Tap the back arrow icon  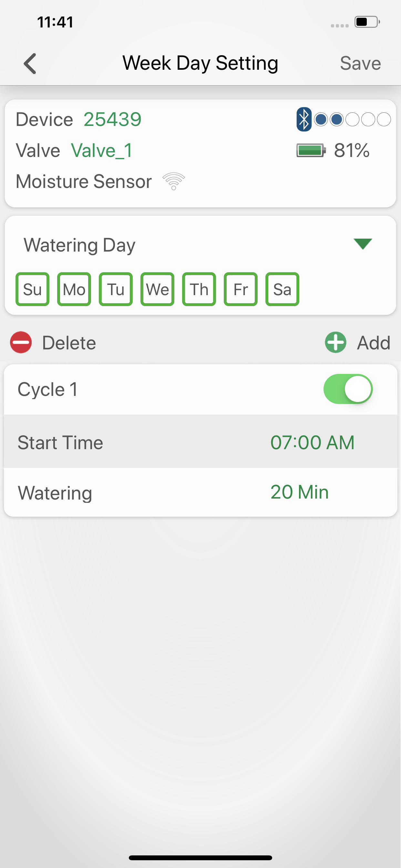pyautogui.click(x=30, y=63)
